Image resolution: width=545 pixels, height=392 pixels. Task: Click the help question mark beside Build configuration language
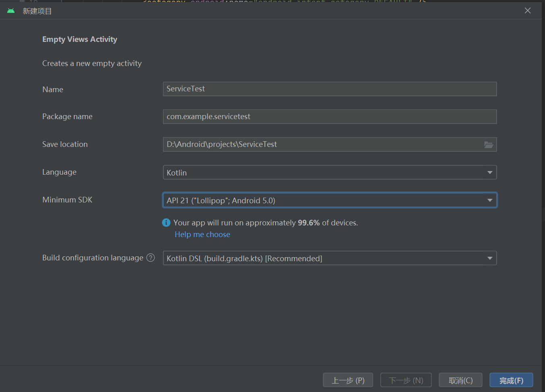pyautogui.click(x=151, y=258)
